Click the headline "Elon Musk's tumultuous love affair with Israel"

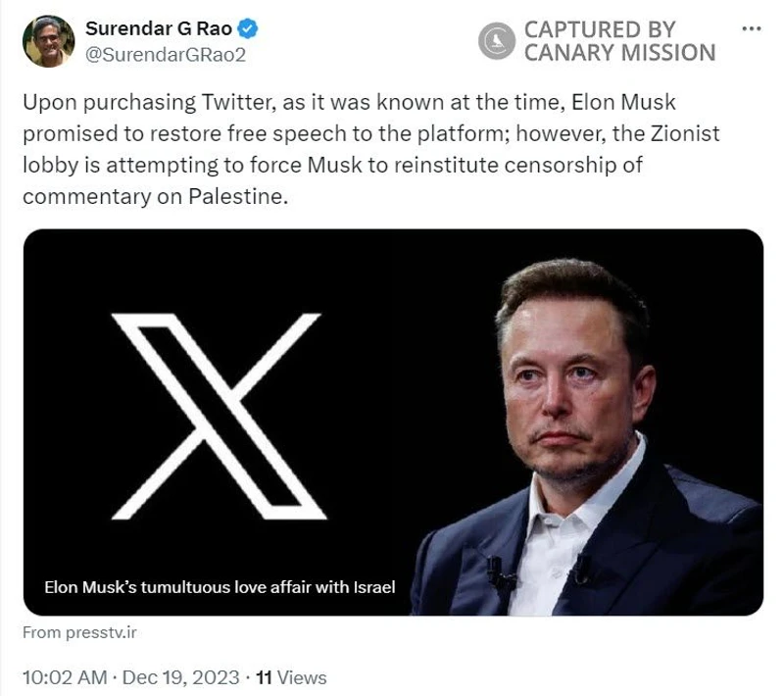[220, 587]
